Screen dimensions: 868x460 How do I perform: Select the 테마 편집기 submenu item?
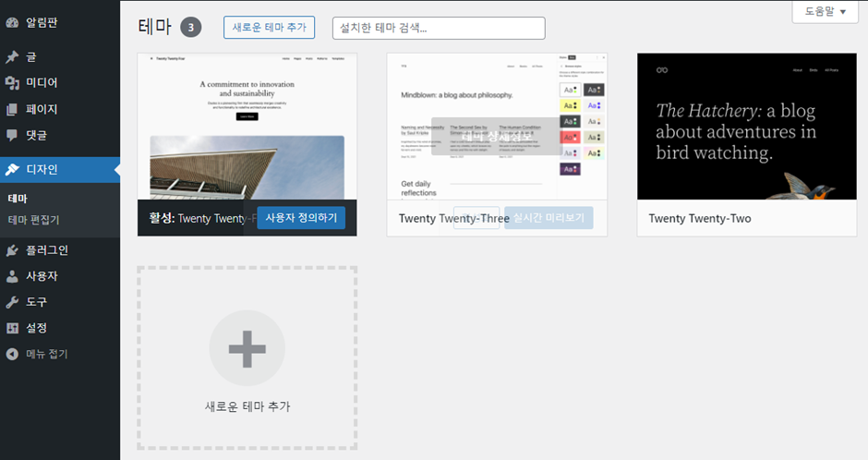[33, 220]
